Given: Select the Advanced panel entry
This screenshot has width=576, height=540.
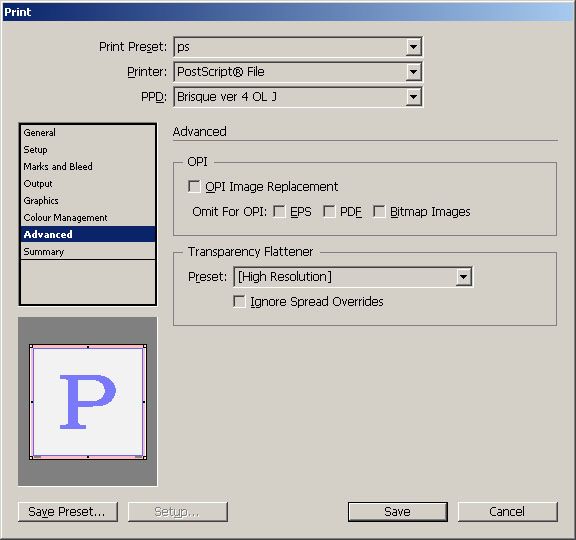Looking at the screenshot, I should click(x=88, y=234).
